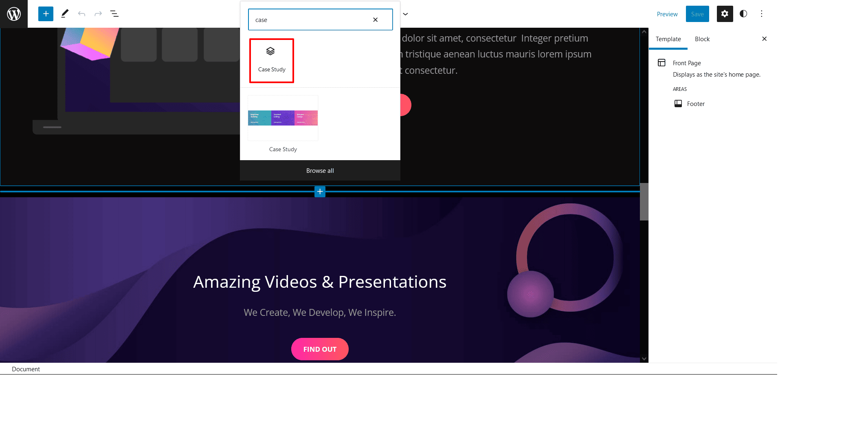Open the Options three-dot menu
This screenshot has height=421, width=868.
coord(761,14)
